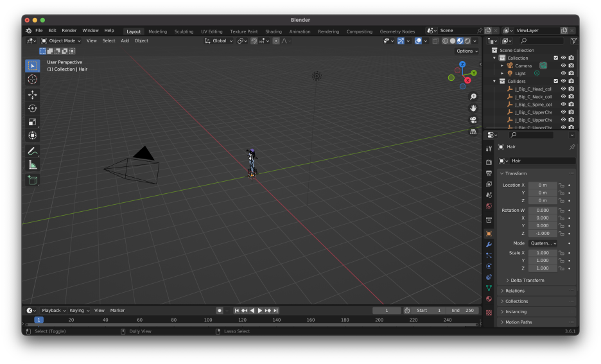This screenshot has width=601, height=364.
Task: Click the Zoom viewport magnifier icon
Action: point(473,96)
